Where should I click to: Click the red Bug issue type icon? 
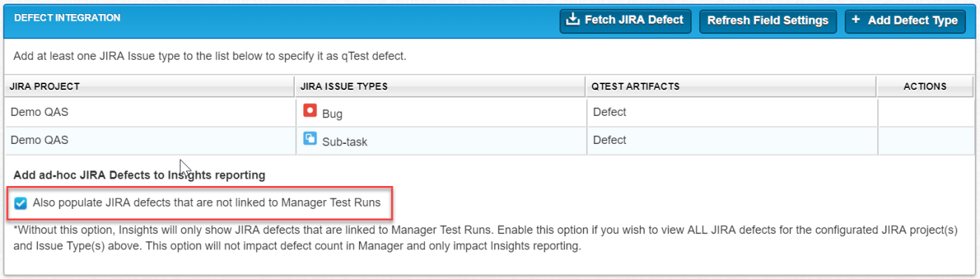[x=310, y=111]
